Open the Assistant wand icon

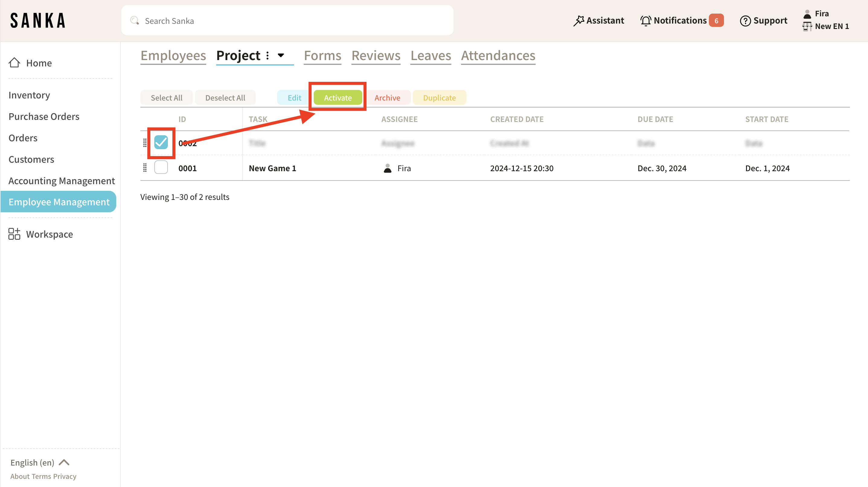click(x=578, y=21)
